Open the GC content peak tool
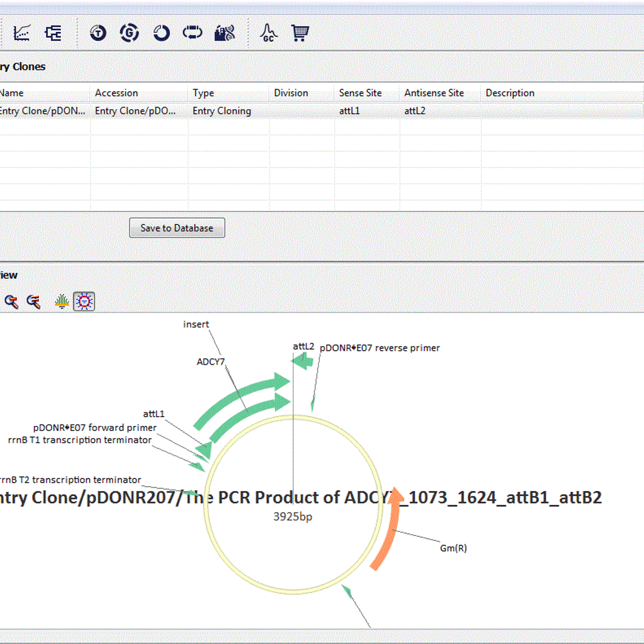644x644 pixels. tap(268, 33)
